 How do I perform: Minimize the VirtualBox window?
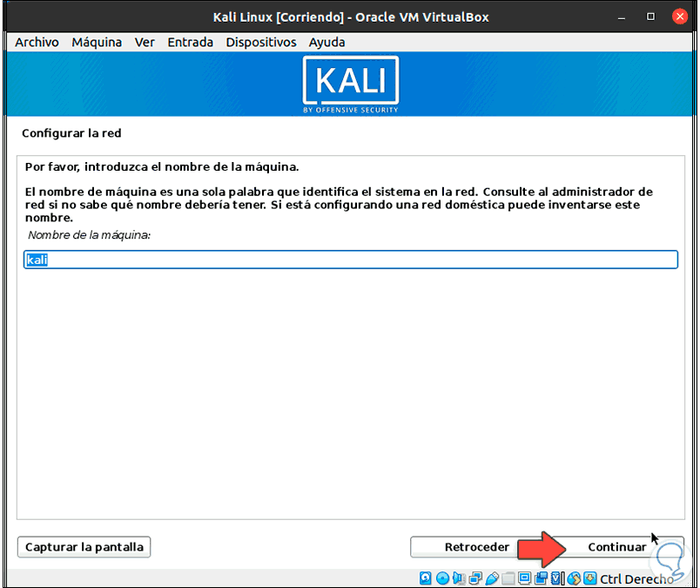(x=622, y=17)
